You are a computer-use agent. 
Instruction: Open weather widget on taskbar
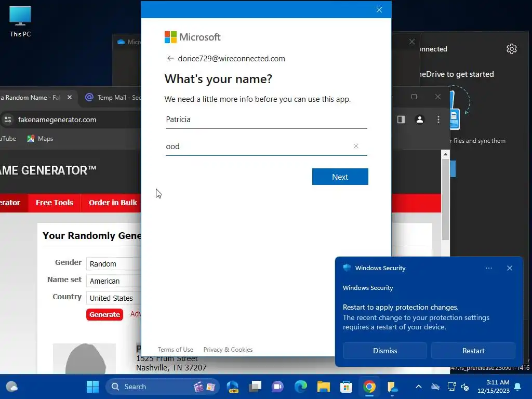point(12,387)
